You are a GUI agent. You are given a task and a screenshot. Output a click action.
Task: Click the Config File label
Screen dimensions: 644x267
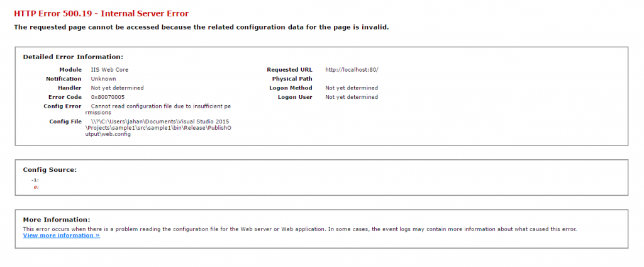tap(65, 121)
